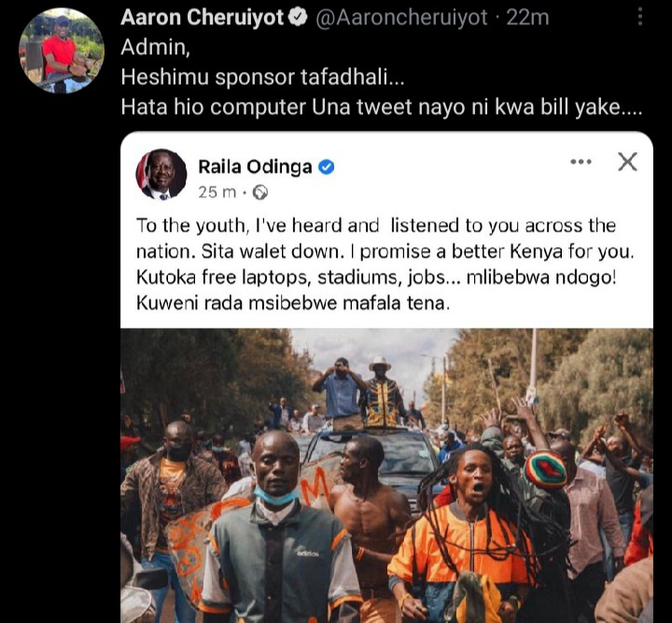Click the white post header area of the embedded screenshot
This screenshot has height=623, width=672.
tap(386, 175)
